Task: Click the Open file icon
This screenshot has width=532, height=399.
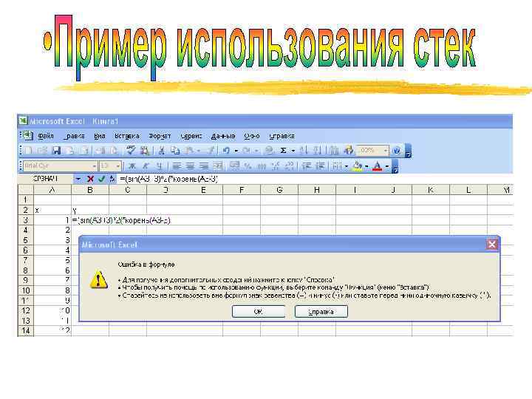Action: pyautogui.click(x=42, y=150)
